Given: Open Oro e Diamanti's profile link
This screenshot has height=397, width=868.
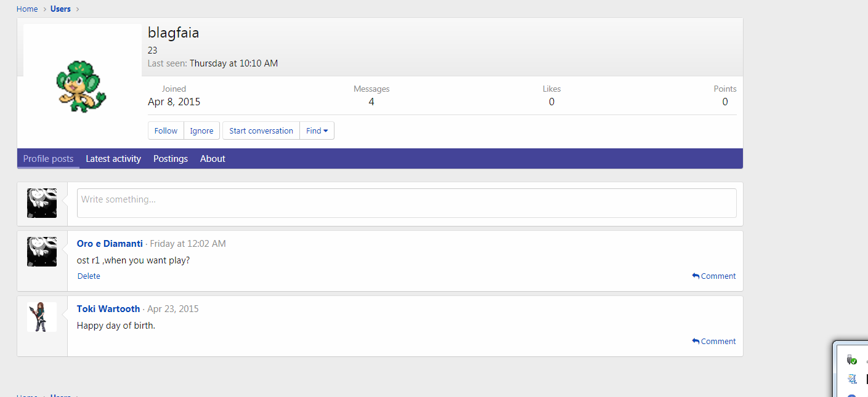Looking at the screenshot, I should point(110,244).
